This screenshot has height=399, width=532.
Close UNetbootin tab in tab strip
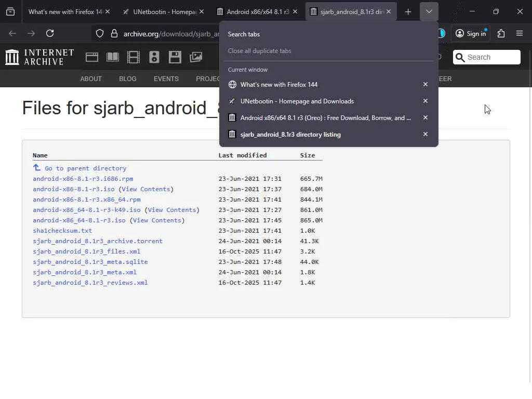202,11
